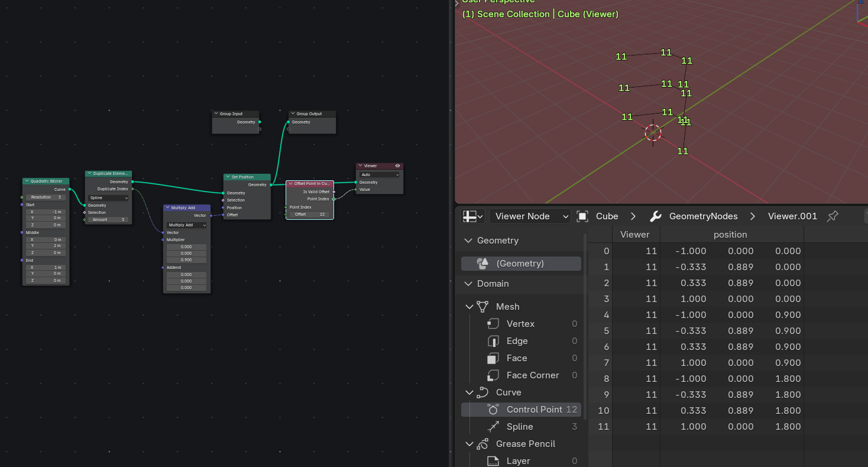Click the Offset 22 field
This screenshot has width=868, height=467.
tap(310, 215)
